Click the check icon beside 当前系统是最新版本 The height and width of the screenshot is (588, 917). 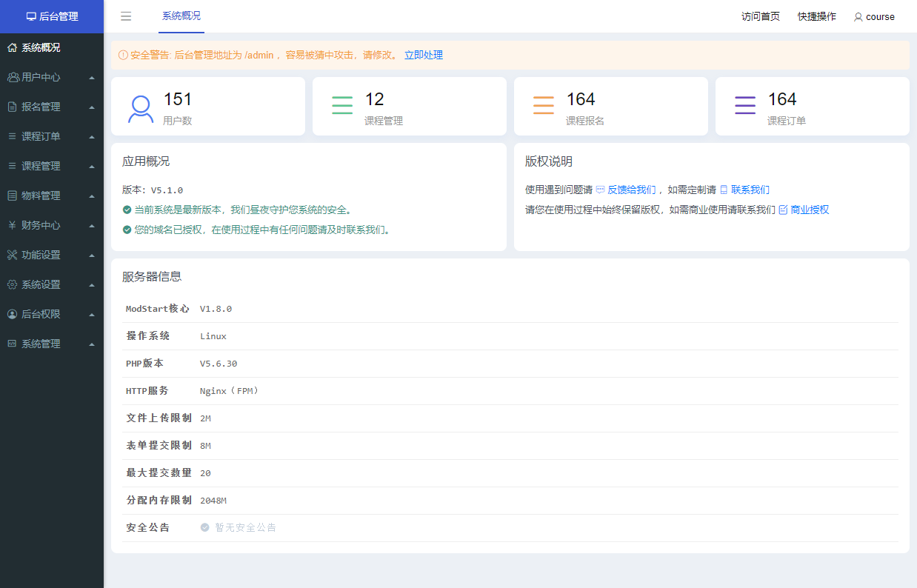[x=127, y=210]
